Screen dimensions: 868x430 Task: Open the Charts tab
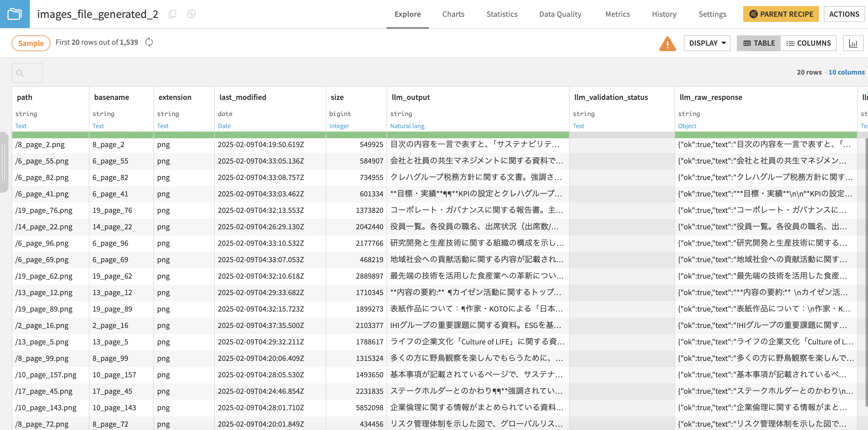tap(453, 14)
